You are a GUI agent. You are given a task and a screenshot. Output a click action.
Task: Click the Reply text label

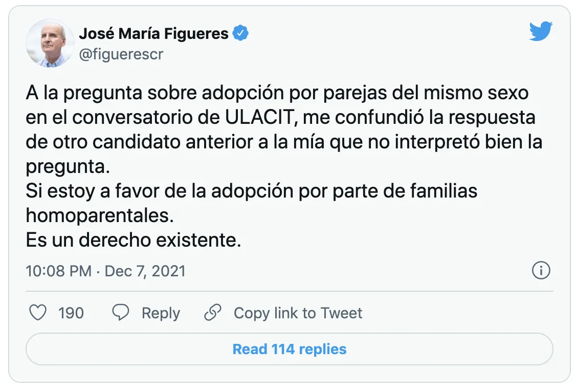(161, 313)
